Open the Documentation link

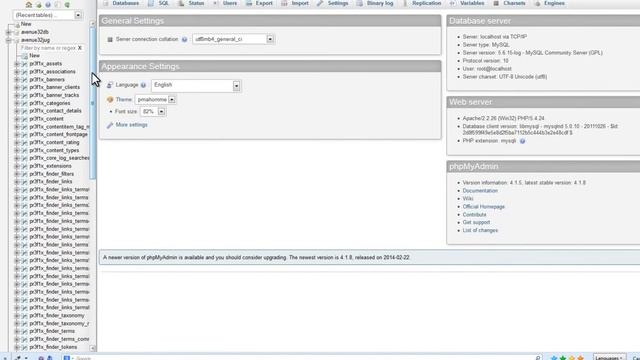pyautogui.click(x=480, y=191)
